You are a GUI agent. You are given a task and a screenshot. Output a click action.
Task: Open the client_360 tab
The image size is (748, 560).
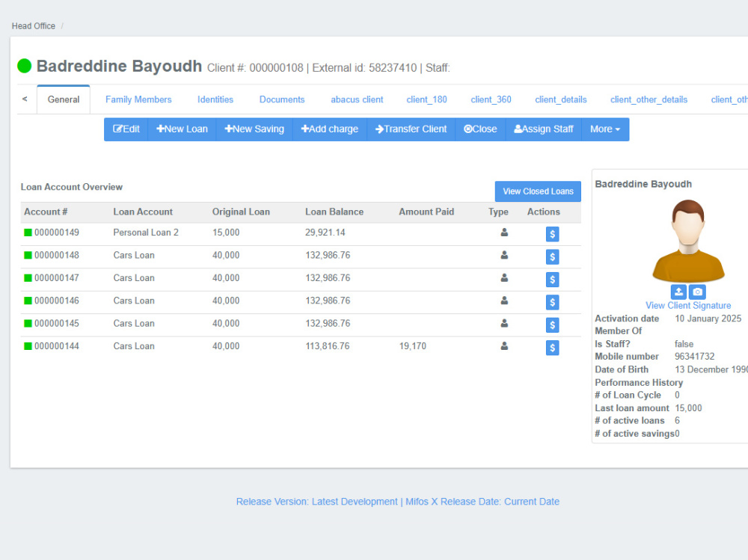pos(491,99)
